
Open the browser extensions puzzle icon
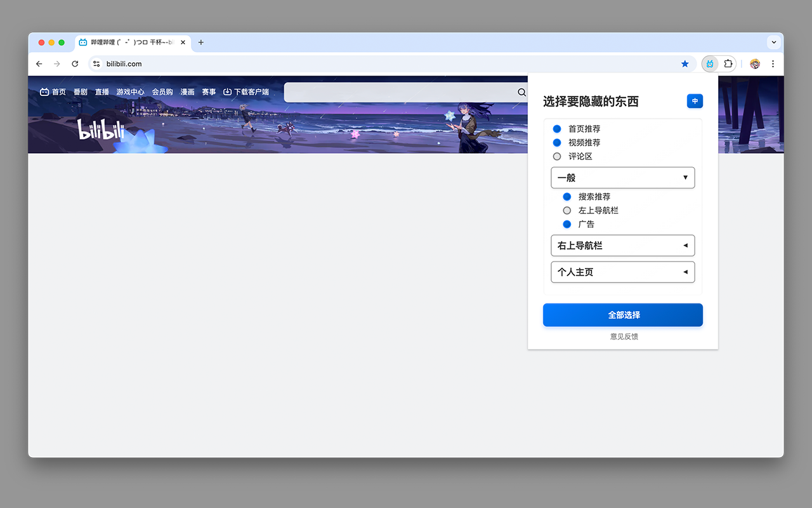[728, 63]
